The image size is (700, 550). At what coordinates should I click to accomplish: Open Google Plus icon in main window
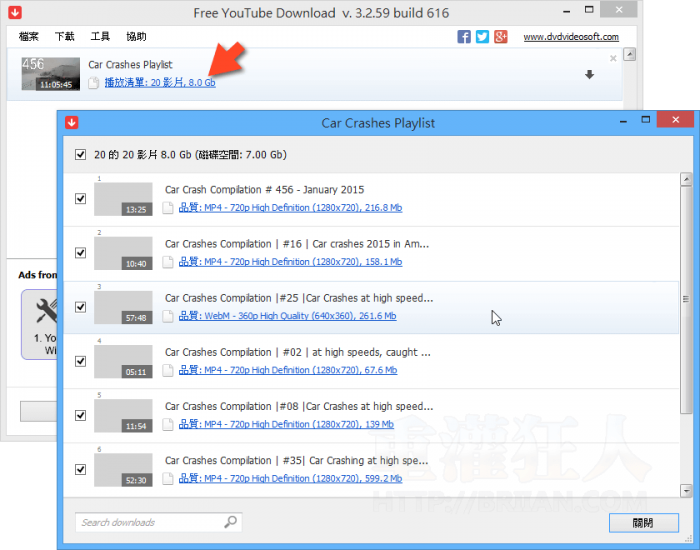[500, 37]
